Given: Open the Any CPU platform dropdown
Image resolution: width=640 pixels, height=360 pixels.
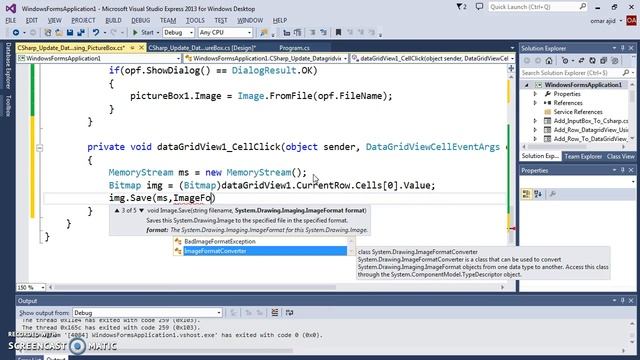Looking at the screenshot, I should (225, 32).
